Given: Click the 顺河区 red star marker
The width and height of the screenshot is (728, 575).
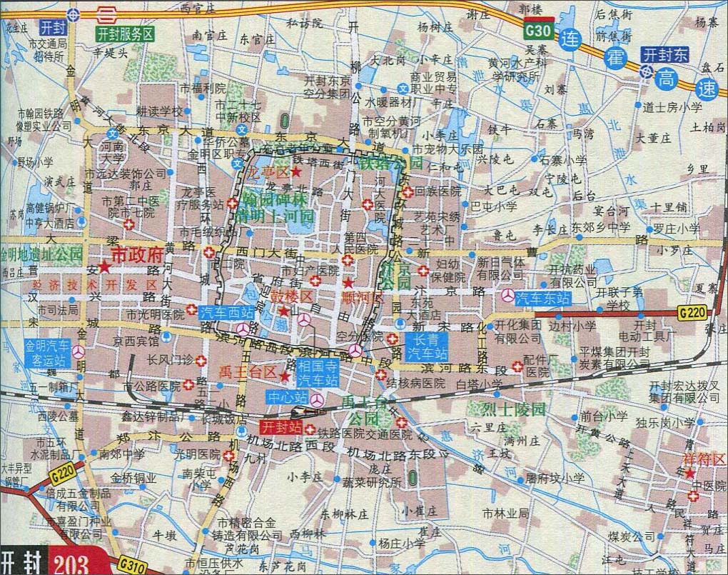Looking at the screenshot, I should 348,284.
